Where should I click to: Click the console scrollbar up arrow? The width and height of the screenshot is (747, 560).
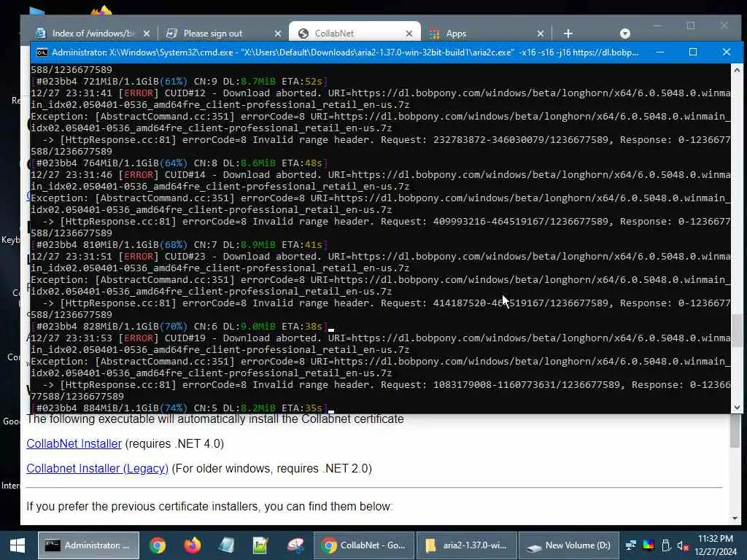737,70
